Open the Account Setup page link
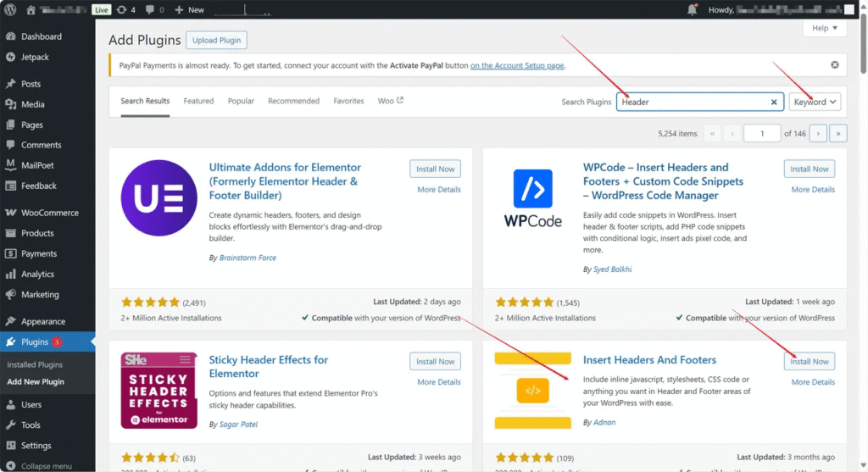 pos(517,65)
